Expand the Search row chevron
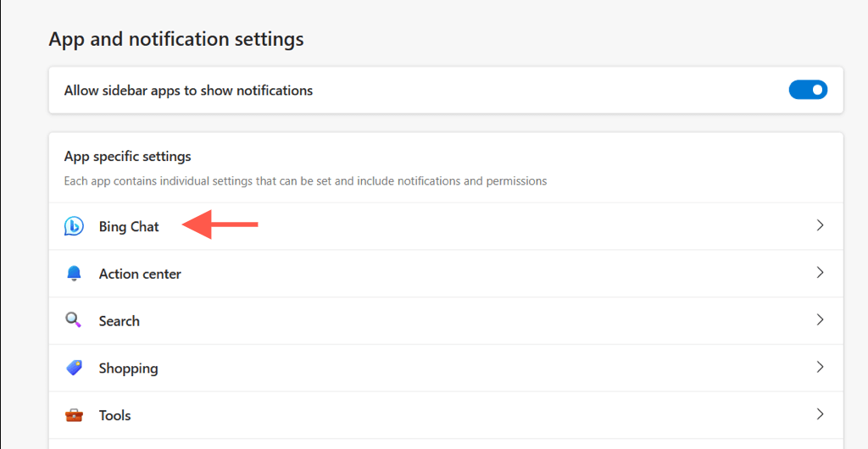 click(x=820, y=320)
